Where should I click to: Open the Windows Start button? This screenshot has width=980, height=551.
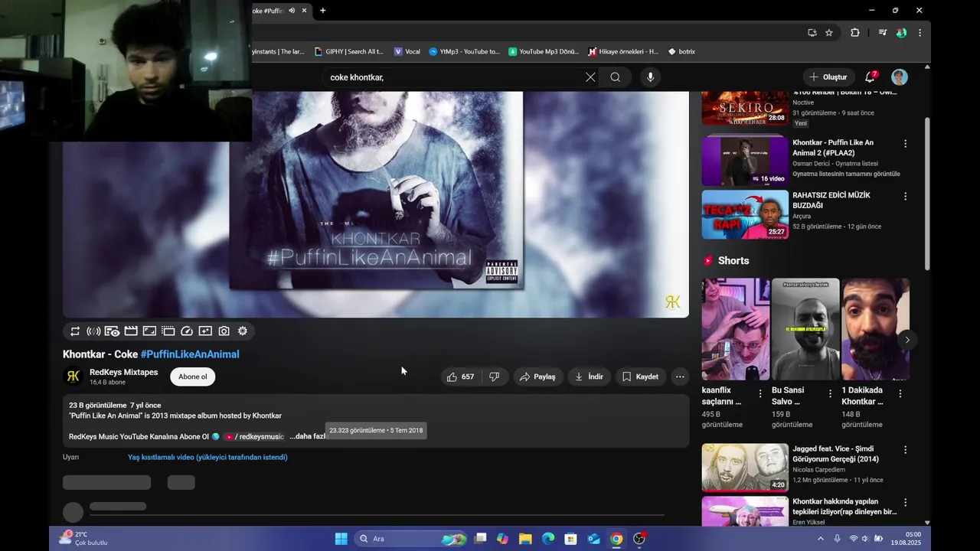point(341,539)
